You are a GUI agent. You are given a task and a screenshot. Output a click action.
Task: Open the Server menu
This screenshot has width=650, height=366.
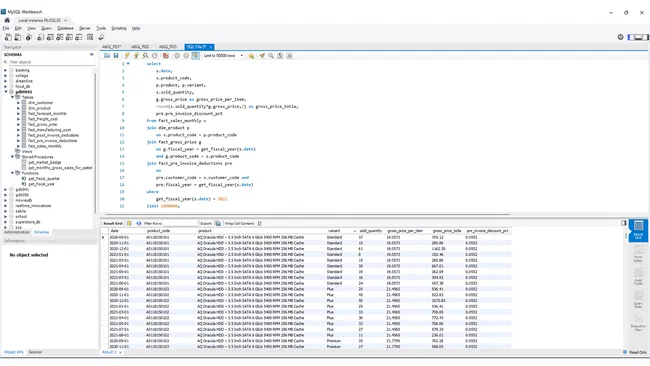click(85, 28)
